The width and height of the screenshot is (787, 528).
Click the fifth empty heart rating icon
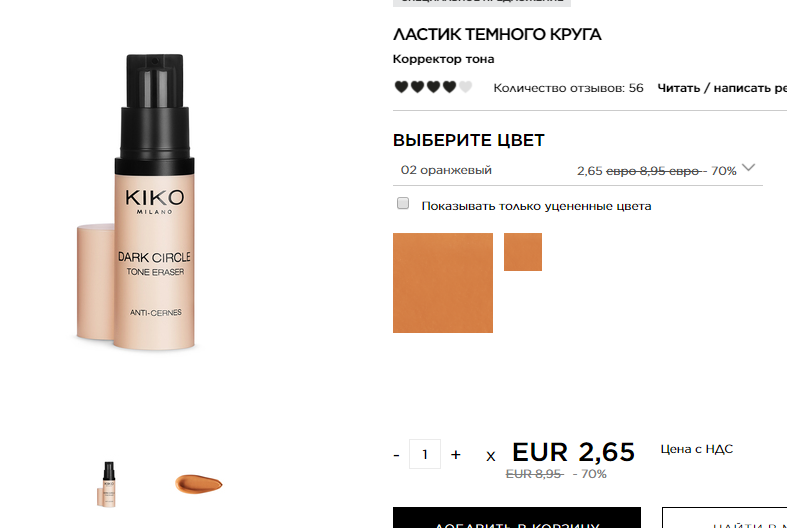465,87
